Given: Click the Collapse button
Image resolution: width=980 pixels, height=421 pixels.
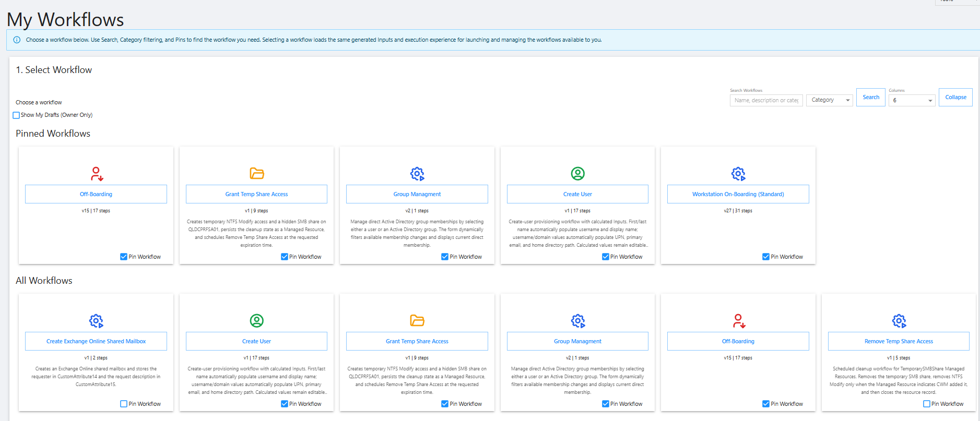Looking at the screenshot, I should click(955, 97).
